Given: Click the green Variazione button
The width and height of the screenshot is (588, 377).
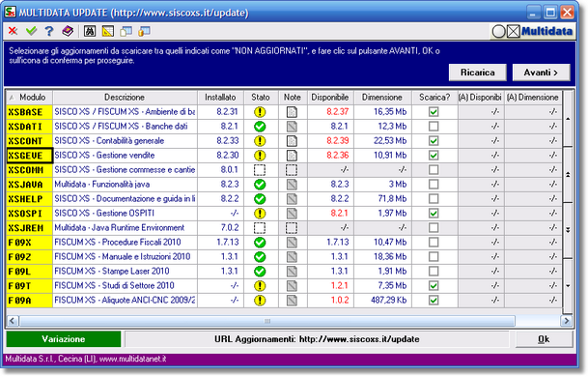Looking at the screenshot, I should pos(64,339).
